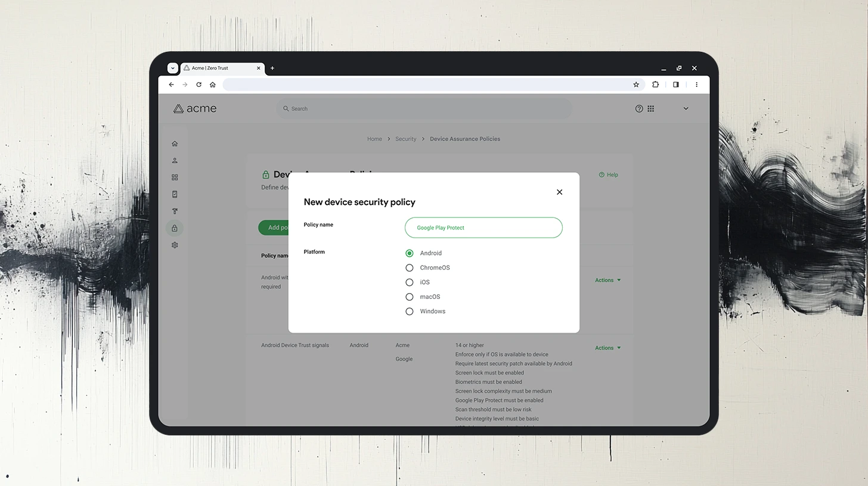868x486 pixels.
Task: Select the Users icon in the sidebar
Action: (x=174, y=160)
